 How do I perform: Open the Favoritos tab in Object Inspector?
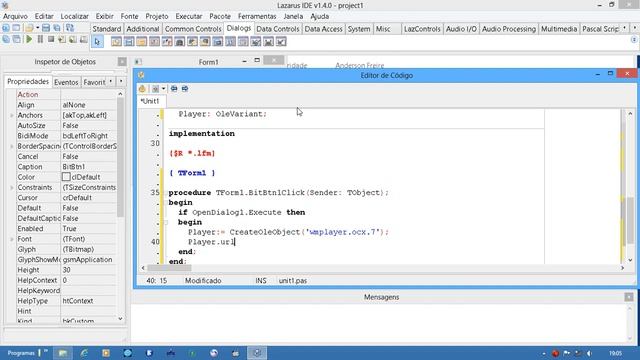[x=94, y=82]
